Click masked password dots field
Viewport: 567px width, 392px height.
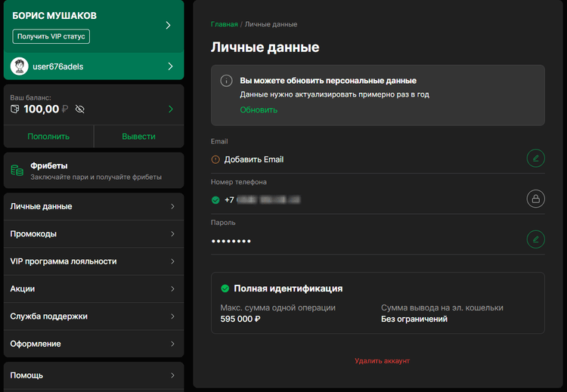[x=231, y=241]
